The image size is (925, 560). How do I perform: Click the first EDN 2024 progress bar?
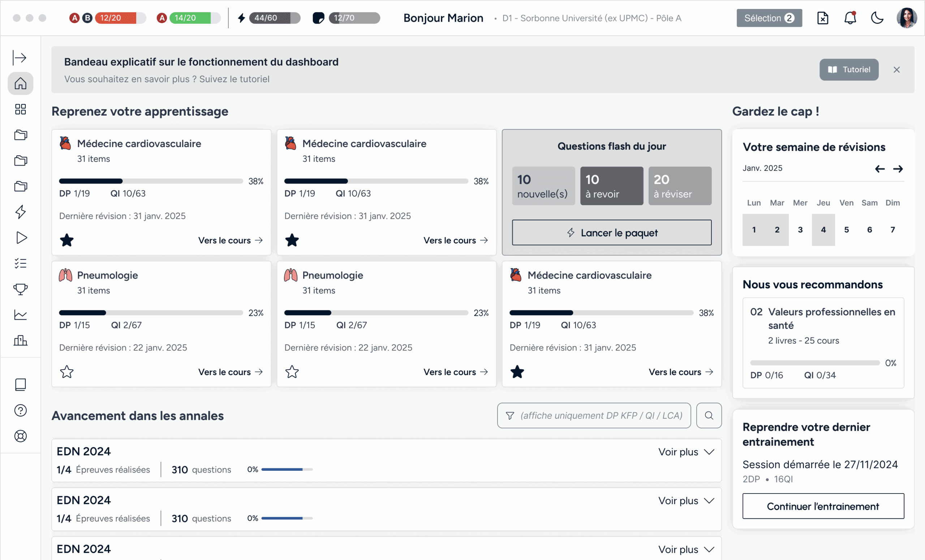click(287, 470)
